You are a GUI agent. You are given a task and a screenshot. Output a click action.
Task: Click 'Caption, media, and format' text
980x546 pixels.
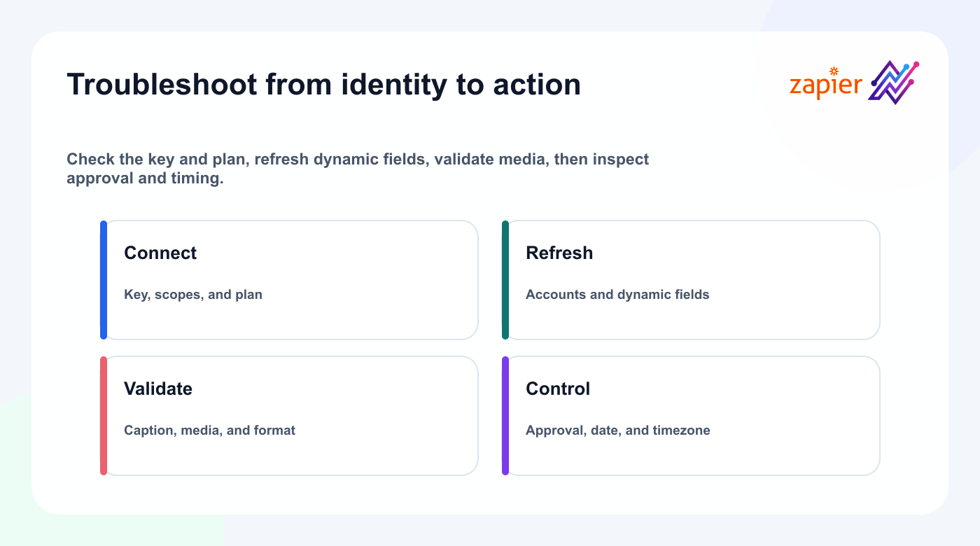(x=209, y=430)
